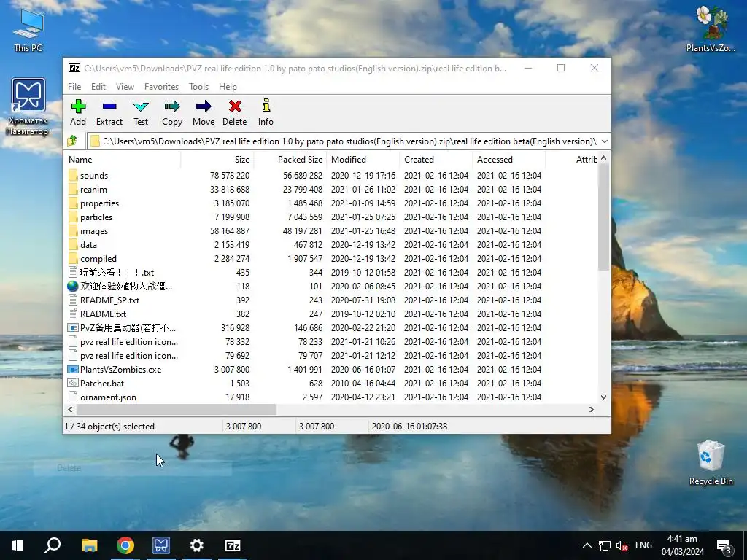Viewport: 747px width, 560px height.
Task: Select the PvZ备用启动器 executable row
Action: pyautogui.click(x=331, y=327)
